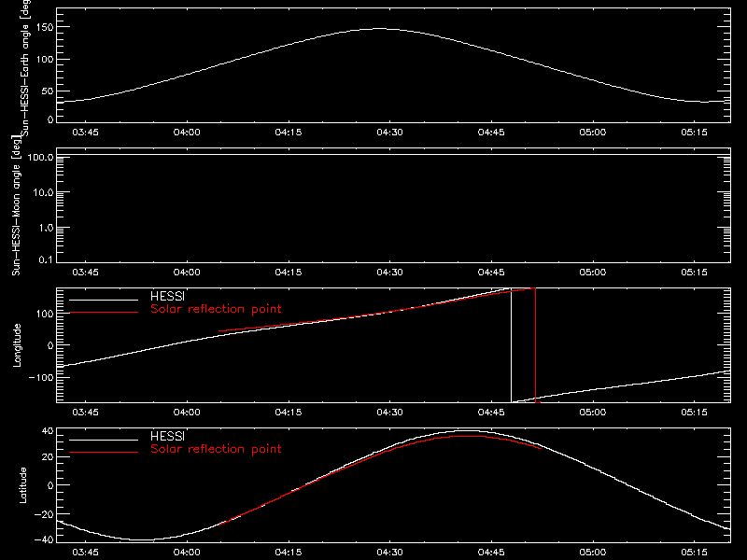
Task: Click the 1.0 tick on Moon angle axis
Action: point(46,228)
